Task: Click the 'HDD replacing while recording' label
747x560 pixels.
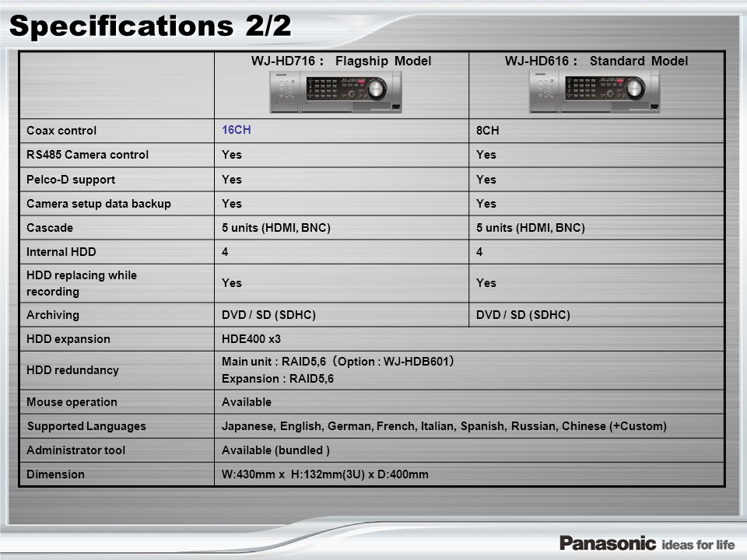Action: click(x=82, y=283)
